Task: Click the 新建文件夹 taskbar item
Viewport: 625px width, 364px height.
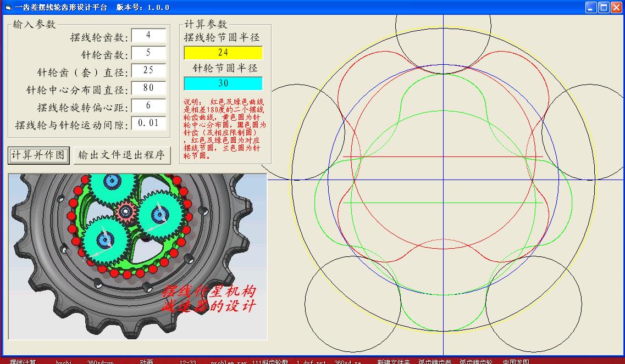Action: click(x=394, y=362)
